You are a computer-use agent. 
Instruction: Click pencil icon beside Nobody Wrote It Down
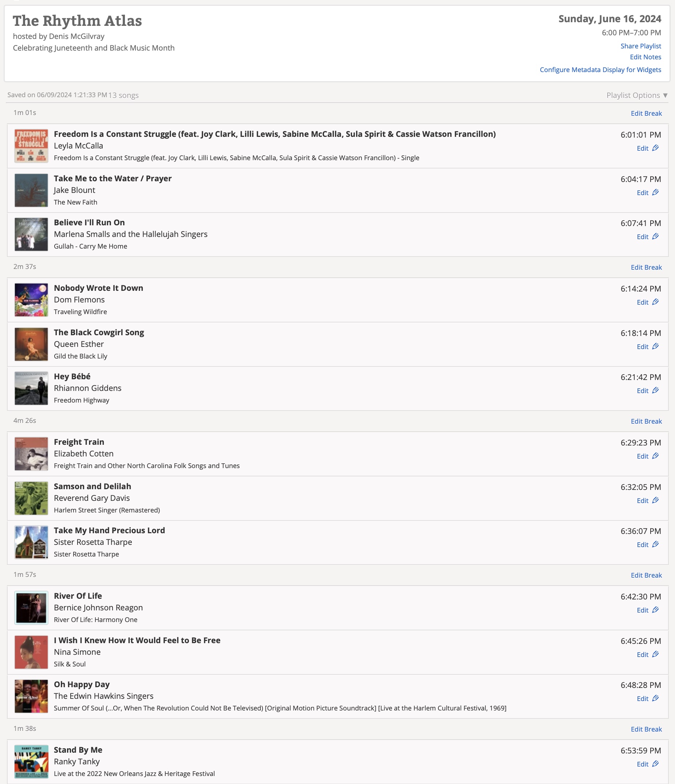pos(655,302)
